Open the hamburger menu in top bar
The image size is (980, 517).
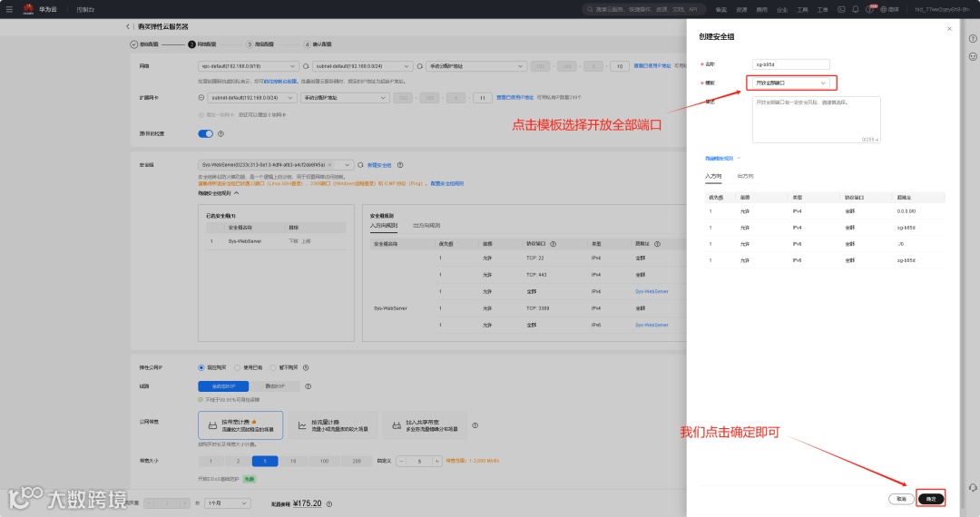(9, 9)
